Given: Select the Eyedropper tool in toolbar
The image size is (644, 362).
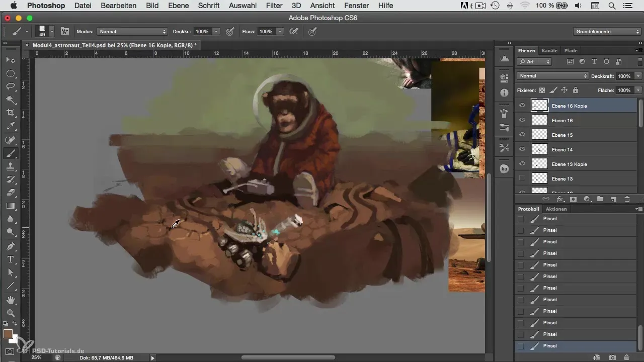Looking at the screenshot, I should tap(10, 127).
